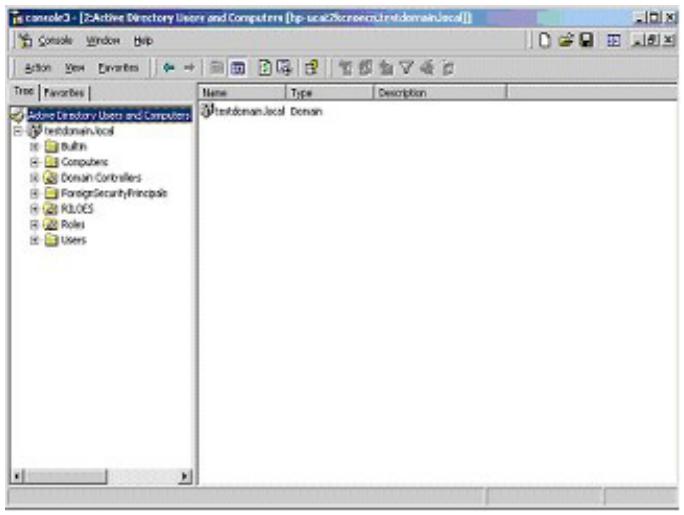
Task: Click the Create New Group toolbar icon
Action: point(366,68)
